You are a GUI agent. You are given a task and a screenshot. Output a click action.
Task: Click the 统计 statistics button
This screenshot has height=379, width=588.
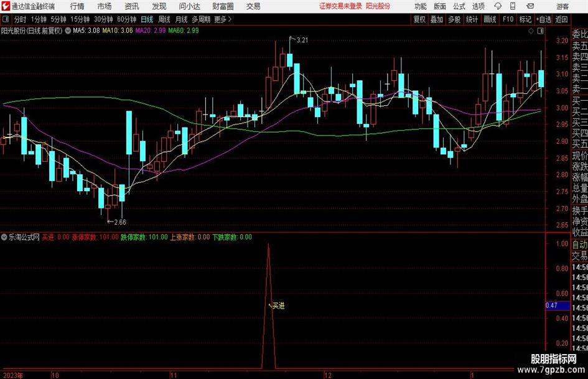pos(472,19)
